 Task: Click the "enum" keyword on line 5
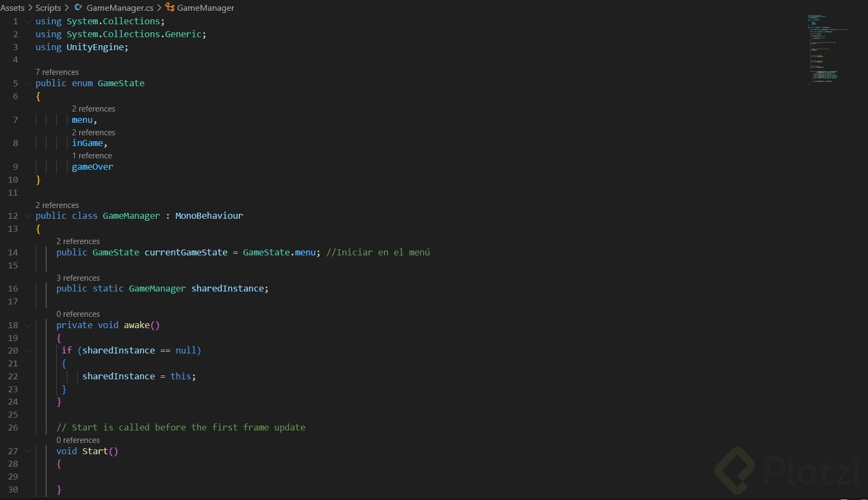coord(82,84)
